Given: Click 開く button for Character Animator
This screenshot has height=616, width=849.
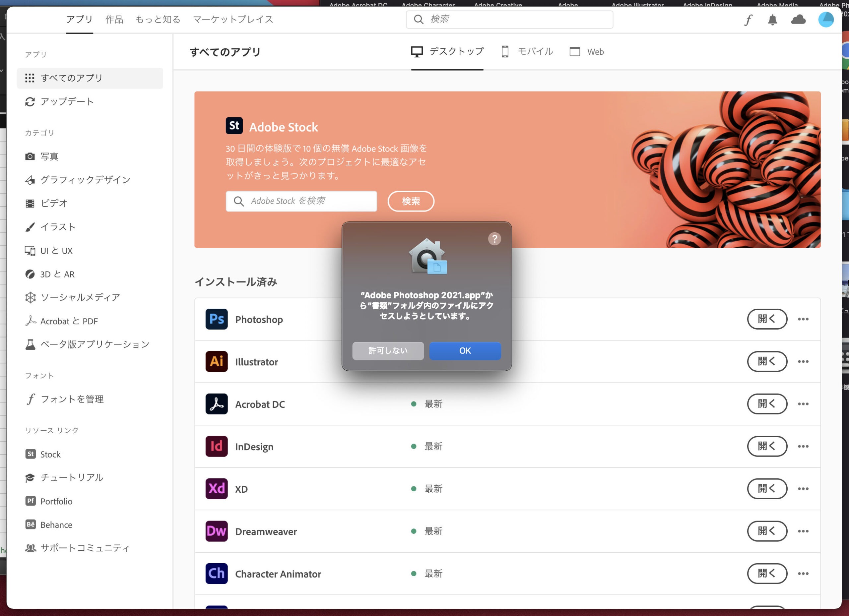Looking at the screenshot, I should coord(767,573).
